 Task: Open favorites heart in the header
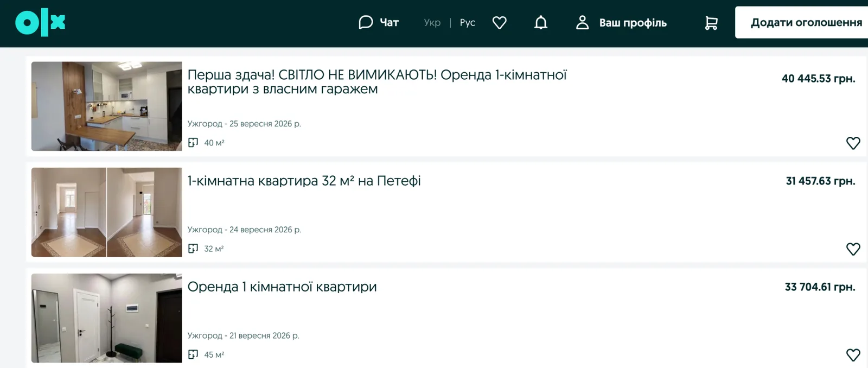click(x=499, y=22)
